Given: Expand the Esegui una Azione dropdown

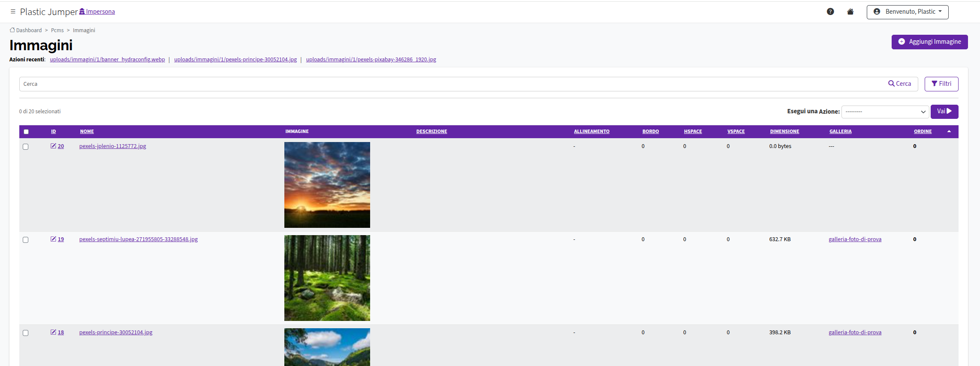Looking at the screenshot, I should tap(885, 112).
